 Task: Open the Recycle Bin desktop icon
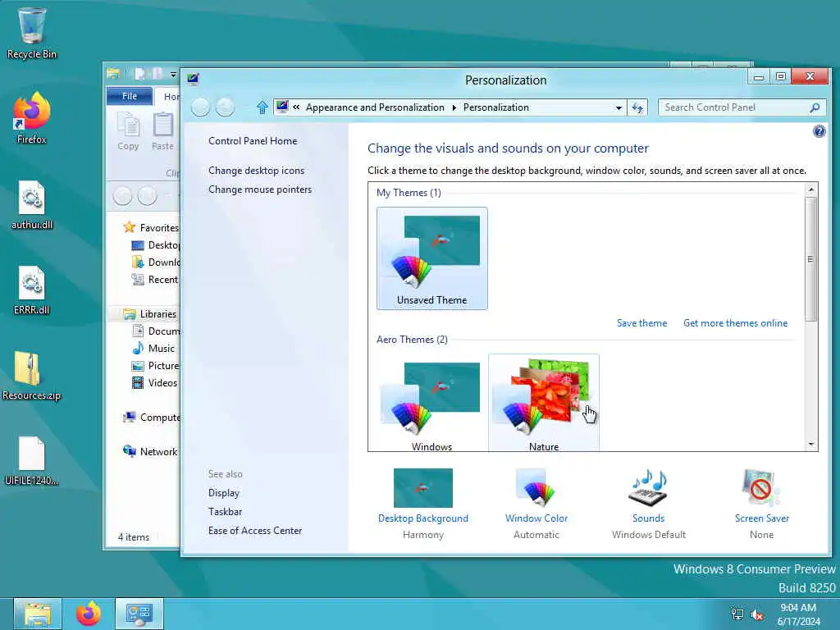pyautogui.click(x=32, y=33)
